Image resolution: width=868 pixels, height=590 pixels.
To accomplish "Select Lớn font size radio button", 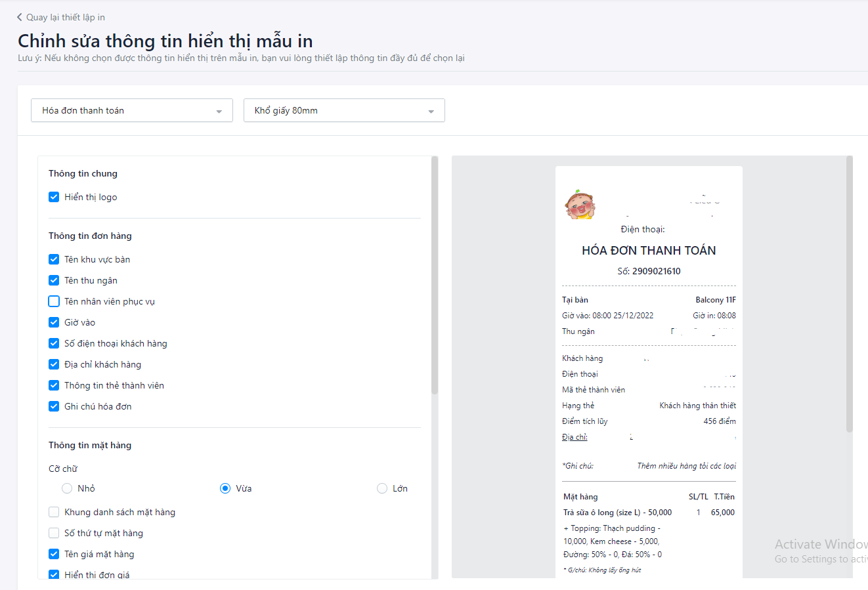I will [x=382, y=488].
